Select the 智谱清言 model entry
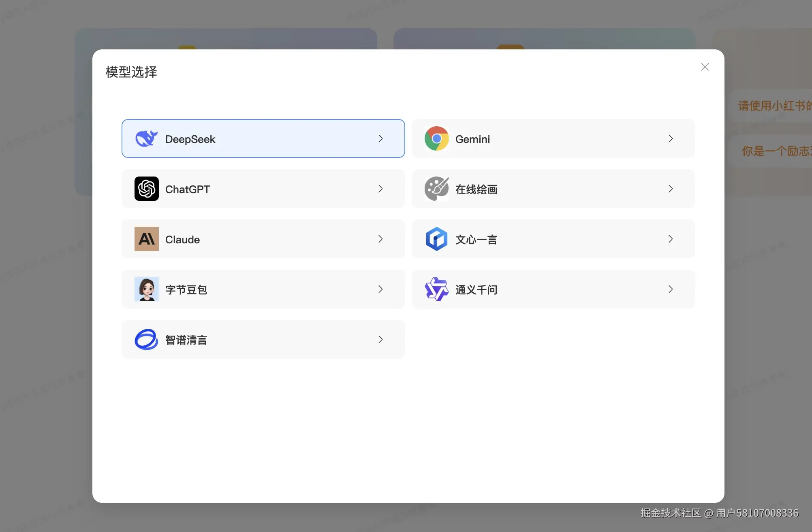 [263, 339]
